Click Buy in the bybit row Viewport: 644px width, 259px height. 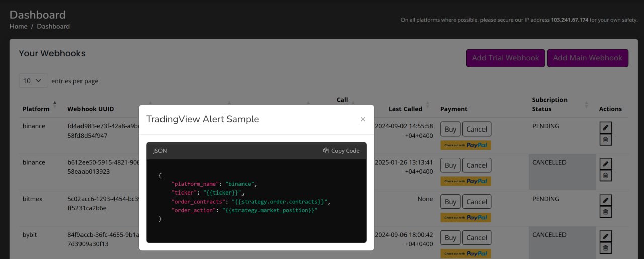coord(450,238)
